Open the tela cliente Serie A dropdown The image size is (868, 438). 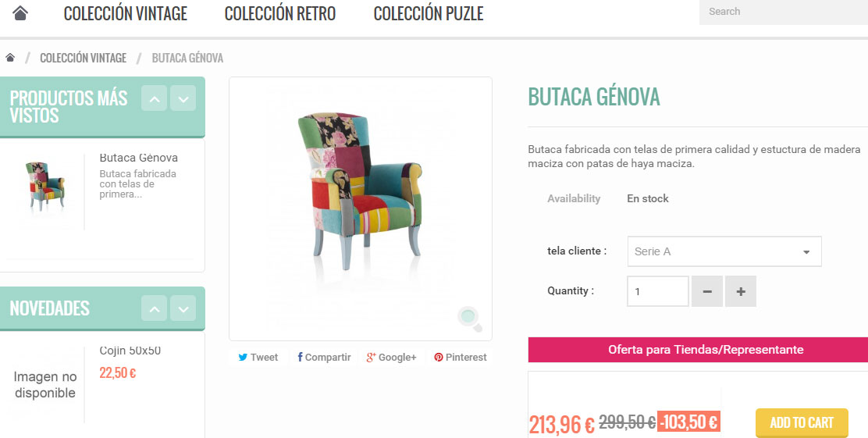point(724,251)
